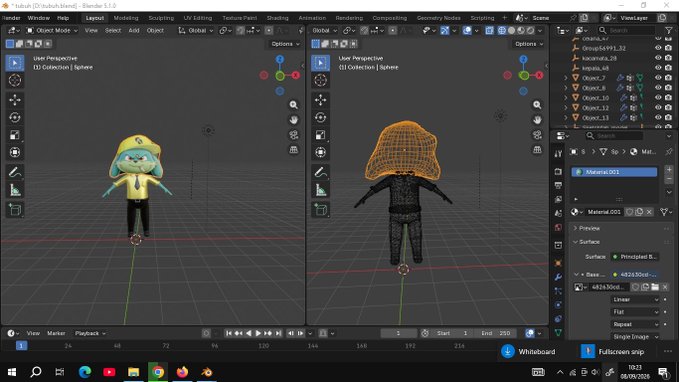The image size is (679, 382).
Task: Toggle kacamata_28 visibility eye icon
Action: pos(658,58)
